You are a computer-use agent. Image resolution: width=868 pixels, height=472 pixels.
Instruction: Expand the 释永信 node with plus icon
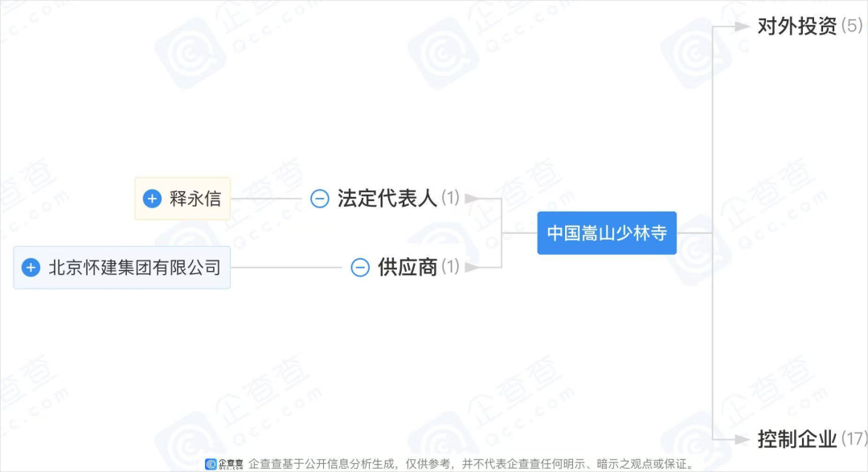tap(152, 199)
